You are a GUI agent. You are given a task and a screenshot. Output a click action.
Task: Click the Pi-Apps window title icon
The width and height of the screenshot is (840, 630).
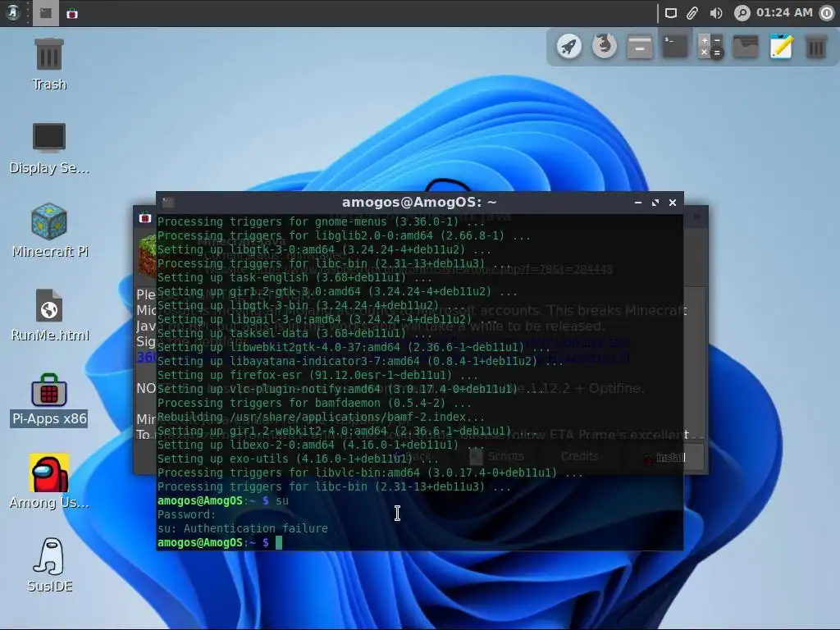144,217
